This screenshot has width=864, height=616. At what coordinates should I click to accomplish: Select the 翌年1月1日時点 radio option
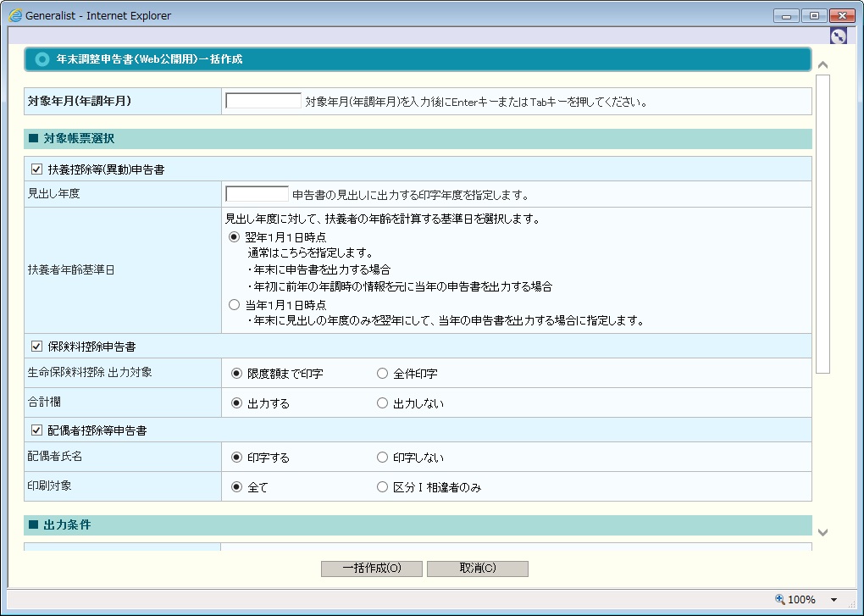[x=235, y=237]
